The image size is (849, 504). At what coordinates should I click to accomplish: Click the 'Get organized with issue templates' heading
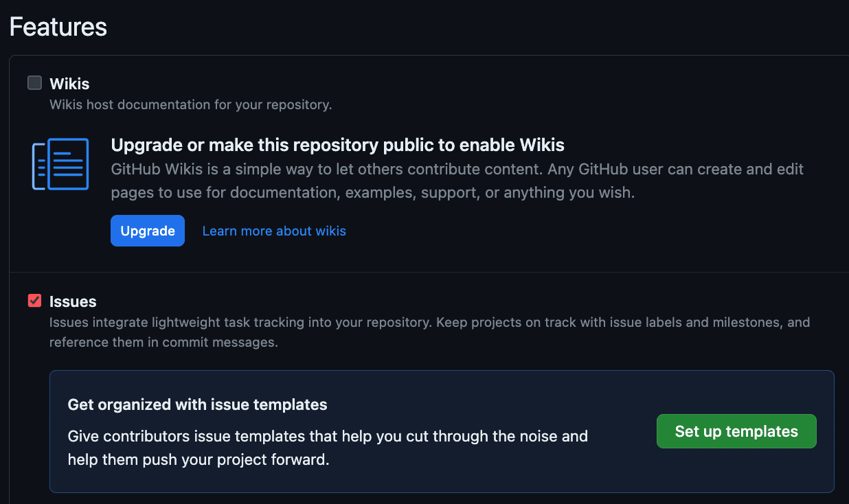pos(198,404)
